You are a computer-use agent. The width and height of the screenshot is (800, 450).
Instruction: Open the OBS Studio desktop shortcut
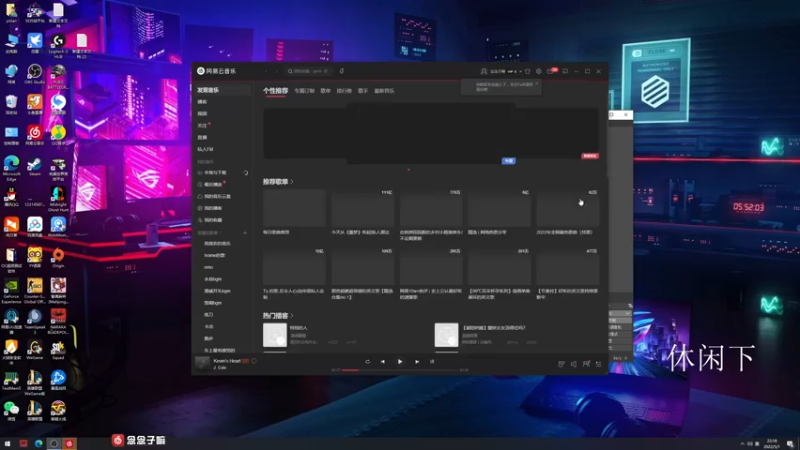34,74
